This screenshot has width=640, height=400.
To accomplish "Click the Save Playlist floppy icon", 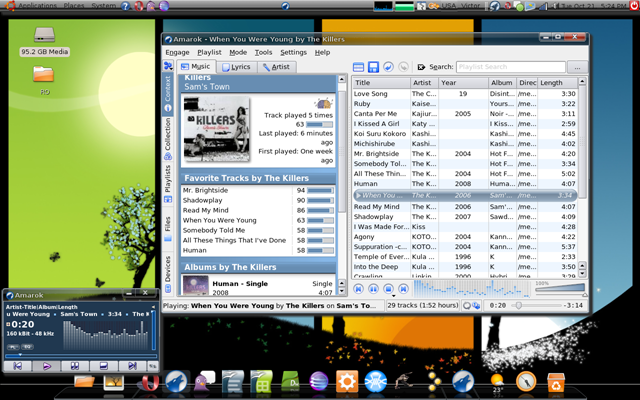I will point(373,67).
